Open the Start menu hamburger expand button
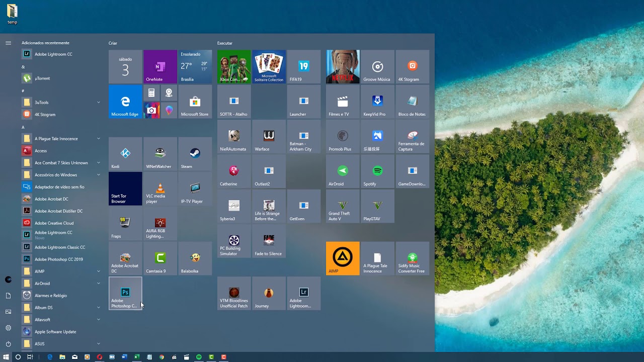This screenshot has width=644, height=362. click(x=8, y=43)
